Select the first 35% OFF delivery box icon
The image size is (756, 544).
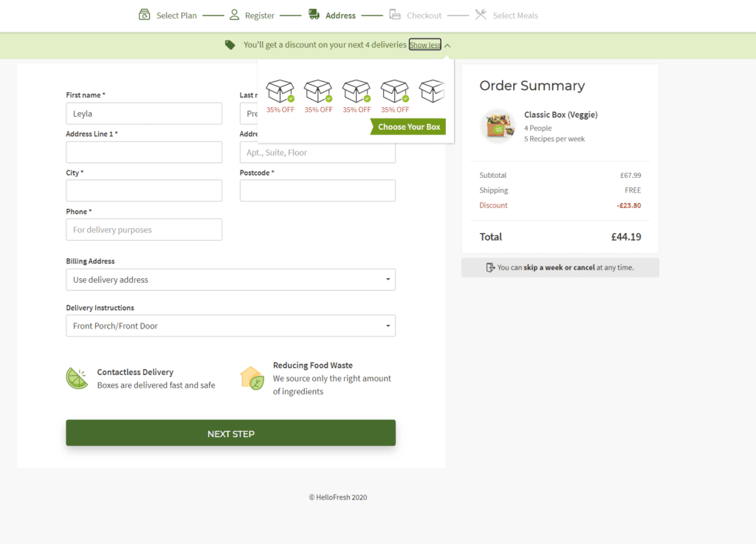click(280, 90)
